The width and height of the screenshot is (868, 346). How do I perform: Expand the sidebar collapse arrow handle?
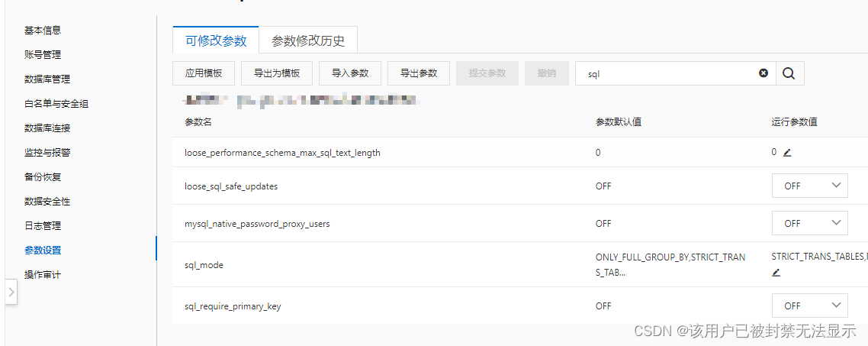(x=11, y=291)
